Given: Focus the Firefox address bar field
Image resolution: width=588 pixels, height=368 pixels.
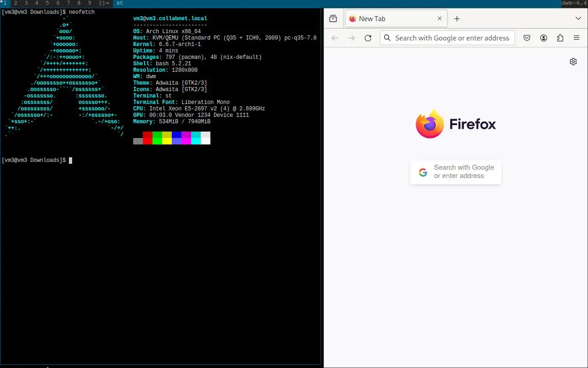Looking at the screenshot, I should tap(447, 38).
